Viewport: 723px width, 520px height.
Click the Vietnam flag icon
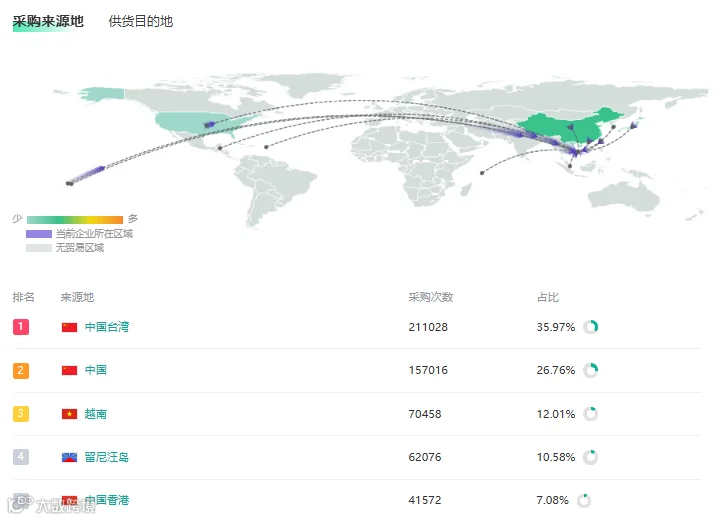(70, 414)
